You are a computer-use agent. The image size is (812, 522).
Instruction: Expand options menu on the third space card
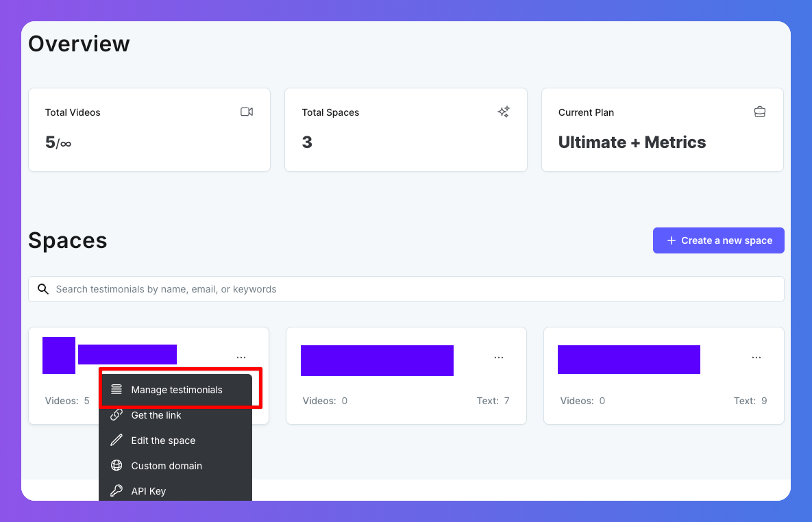(756, 358)
